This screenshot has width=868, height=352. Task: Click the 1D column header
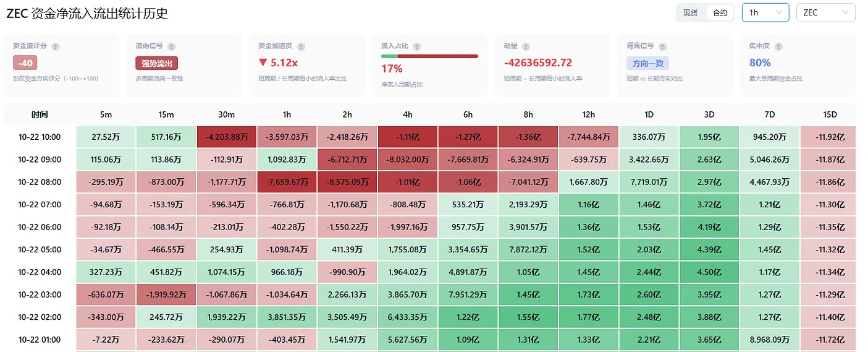click(649, 114)
